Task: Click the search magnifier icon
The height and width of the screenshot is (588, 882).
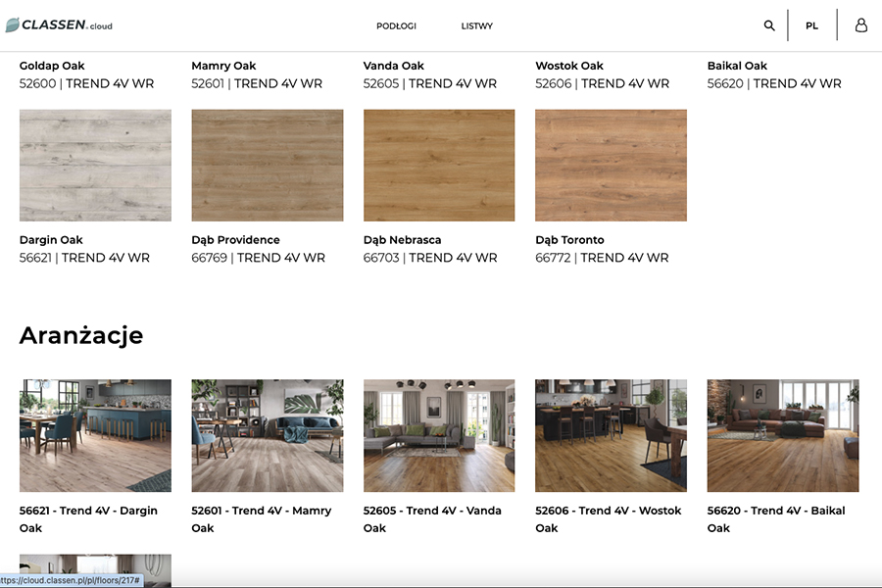Action: point(769,25)
